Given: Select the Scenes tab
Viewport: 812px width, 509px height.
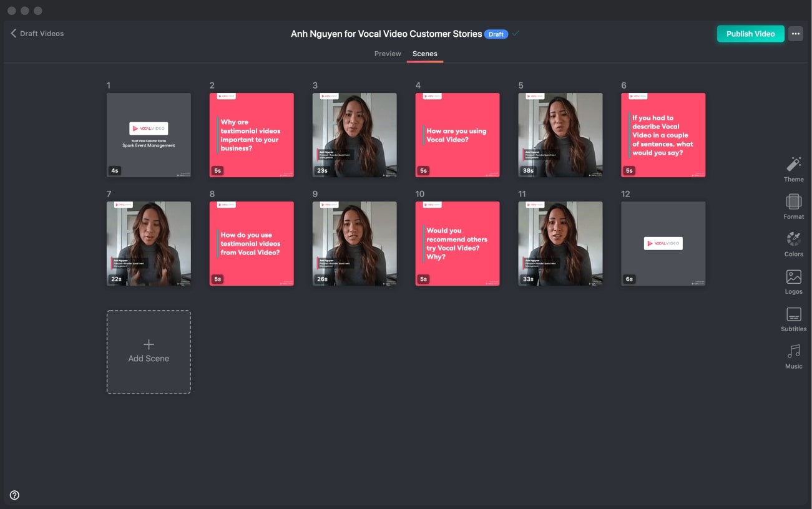Looking at the screenshot, I should click(x=425, y=54).
